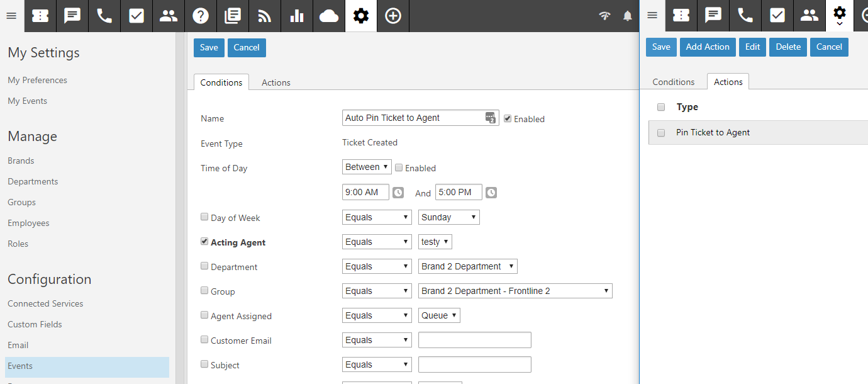Click the clock icon beside 9:00 AM
The image size is (868, 384).
pyautogui.click(x=398, y=193)
